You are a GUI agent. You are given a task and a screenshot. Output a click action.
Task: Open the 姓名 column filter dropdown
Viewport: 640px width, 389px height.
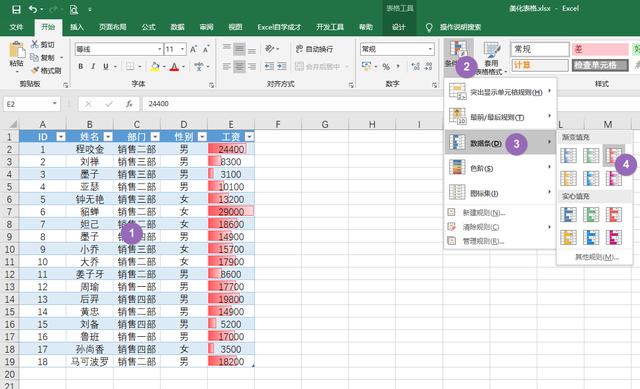point(108,137)
